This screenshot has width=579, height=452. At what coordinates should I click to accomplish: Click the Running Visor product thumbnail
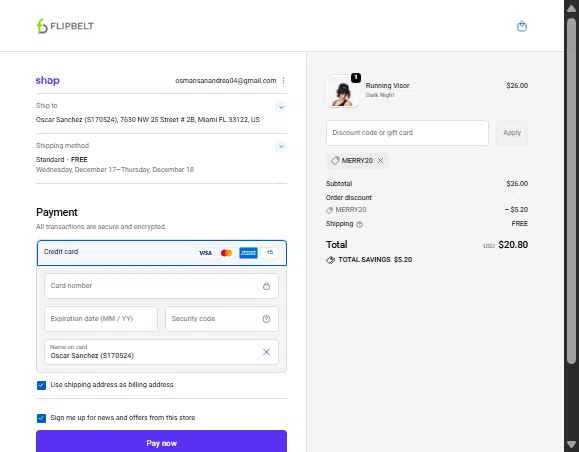click(342, 92)
